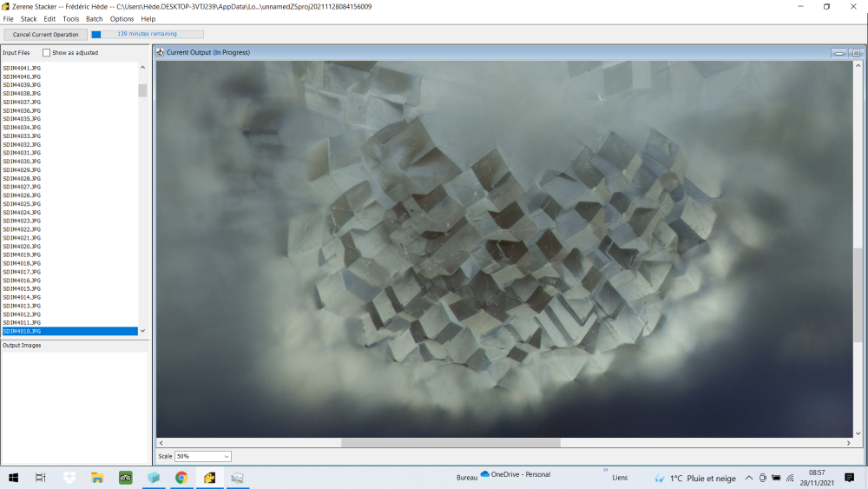The height and width of the screenshot is (489, 868).
Task: Expand the Liens toolbar chevron
Action: pos(605,470)
